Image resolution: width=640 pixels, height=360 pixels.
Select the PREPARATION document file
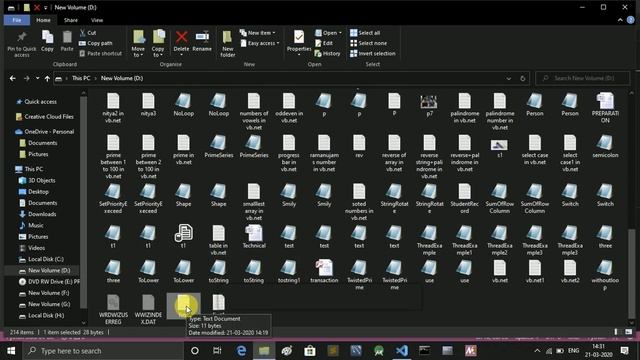click(x=605, y=108)
